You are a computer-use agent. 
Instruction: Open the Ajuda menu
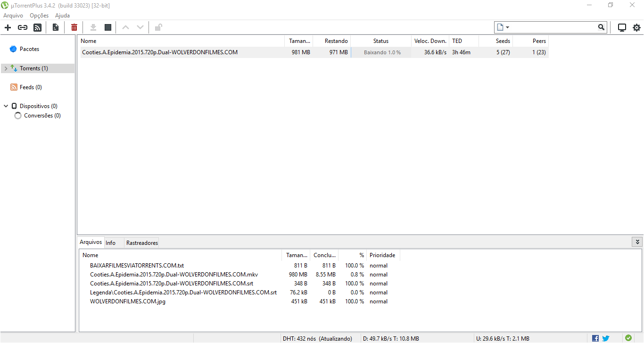point(62,16)
